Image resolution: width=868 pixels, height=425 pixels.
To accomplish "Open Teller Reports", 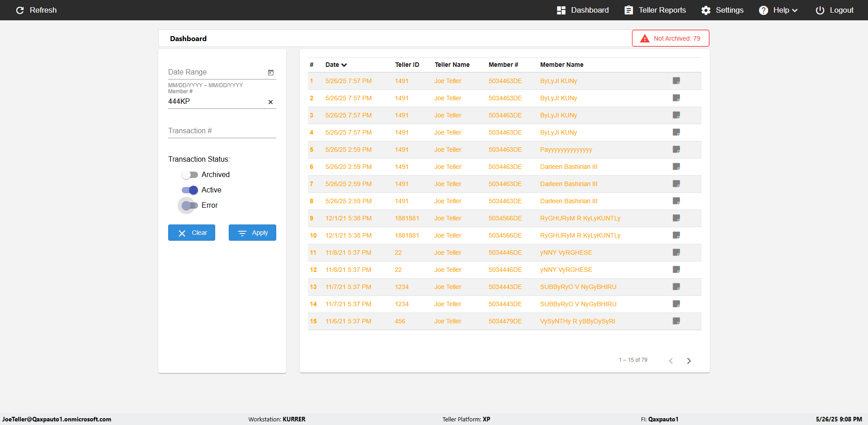I will click(x=655, y=10).
